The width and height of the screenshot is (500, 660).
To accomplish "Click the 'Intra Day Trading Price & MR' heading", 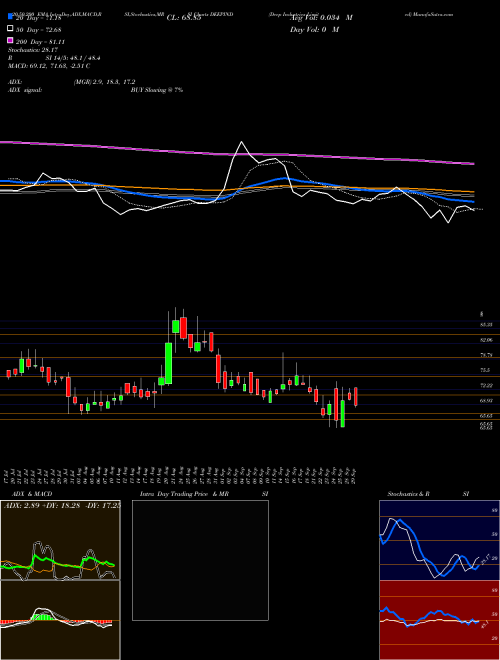I will click(x=184, y=494).
